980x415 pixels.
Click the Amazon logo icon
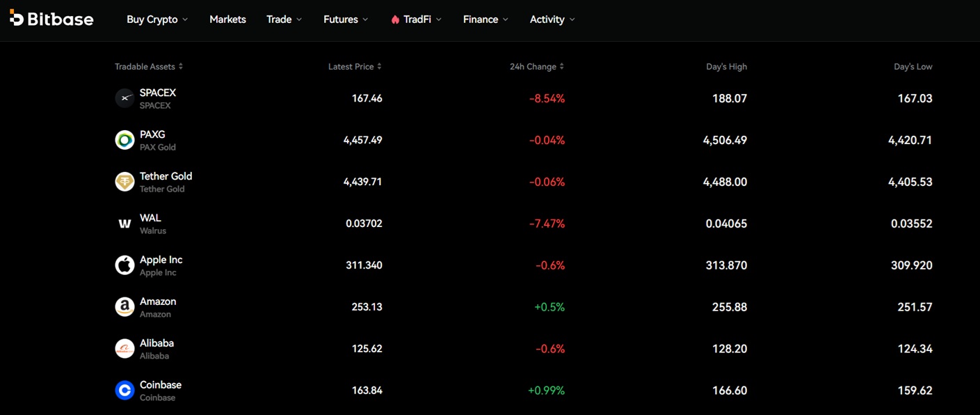tap(124, 307)
